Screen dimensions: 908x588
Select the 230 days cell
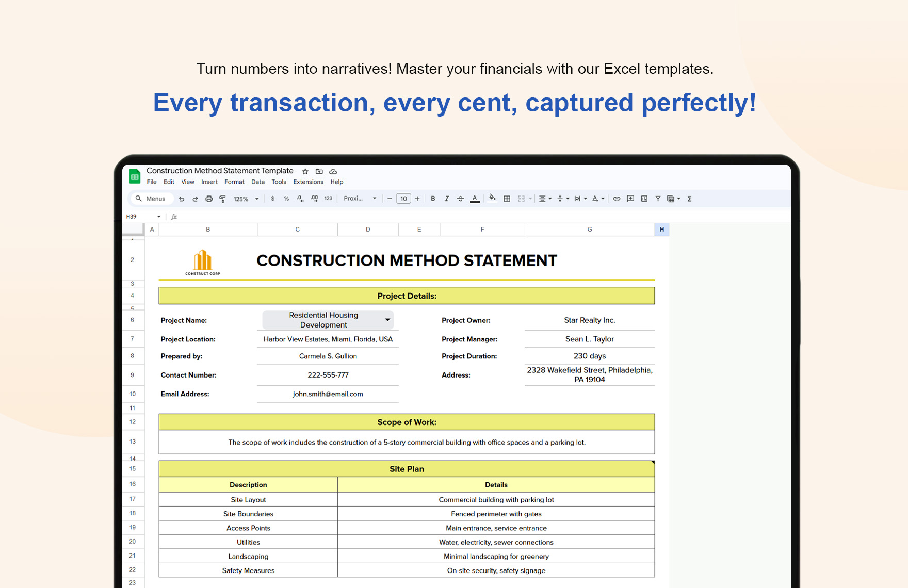pyautogui.click(x=590, y=356)
